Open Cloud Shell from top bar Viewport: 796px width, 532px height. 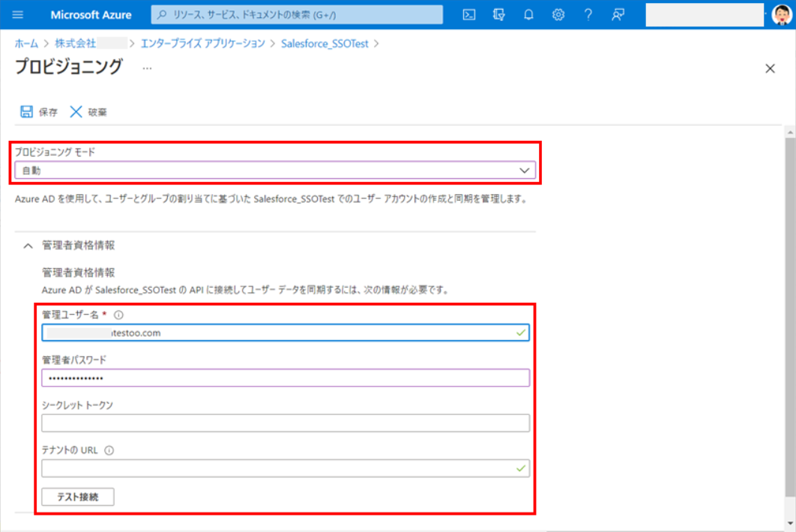469,15
